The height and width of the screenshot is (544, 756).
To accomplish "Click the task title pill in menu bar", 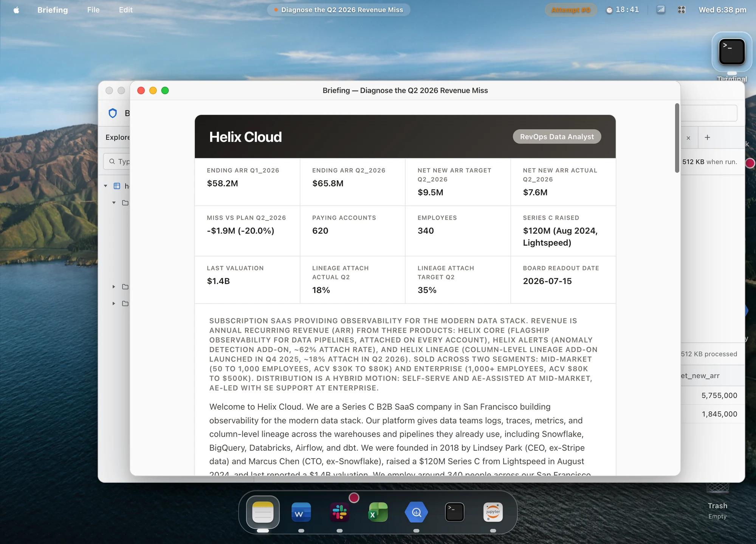I will click(339, 10).
